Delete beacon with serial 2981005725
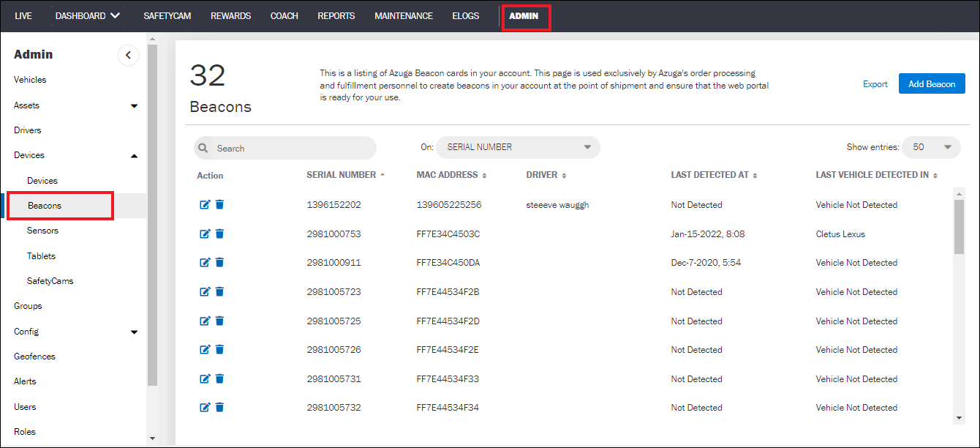This screenshot has height=448, width=980. click(x=219, y=321)
